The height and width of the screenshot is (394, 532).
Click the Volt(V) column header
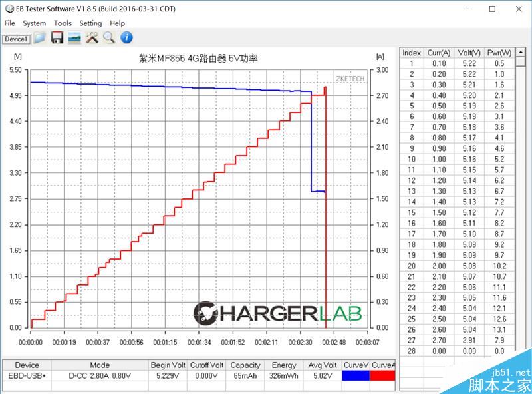tap(469, 53)
